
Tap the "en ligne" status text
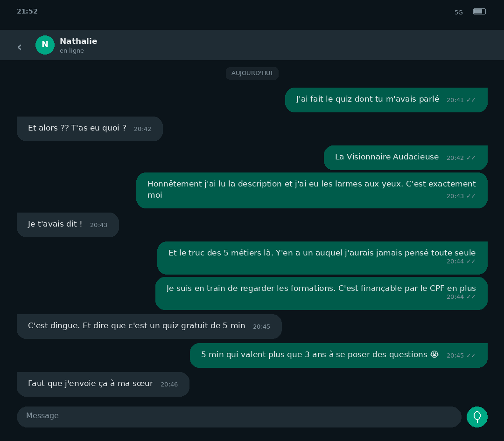[72, 50]
